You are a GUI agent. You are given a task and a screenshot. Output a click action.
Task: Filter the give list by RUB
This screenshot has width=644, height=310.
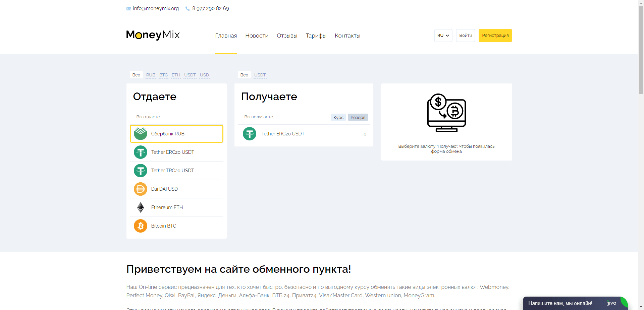click(x=150, y=75)
